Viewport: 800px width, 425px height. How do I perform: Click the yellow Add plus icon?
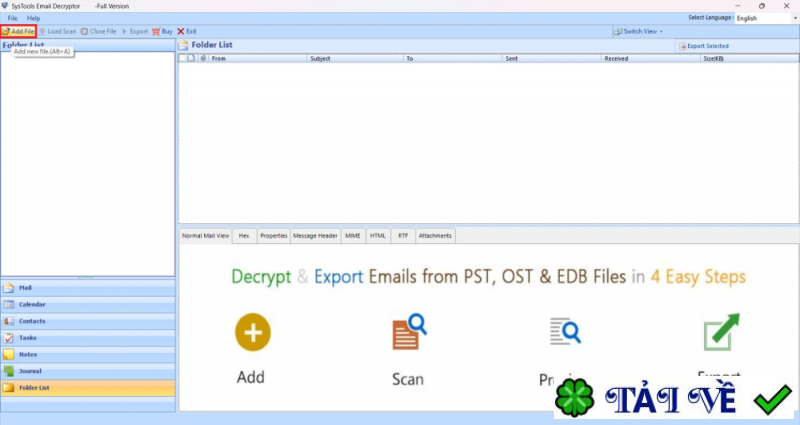[253, 332]
